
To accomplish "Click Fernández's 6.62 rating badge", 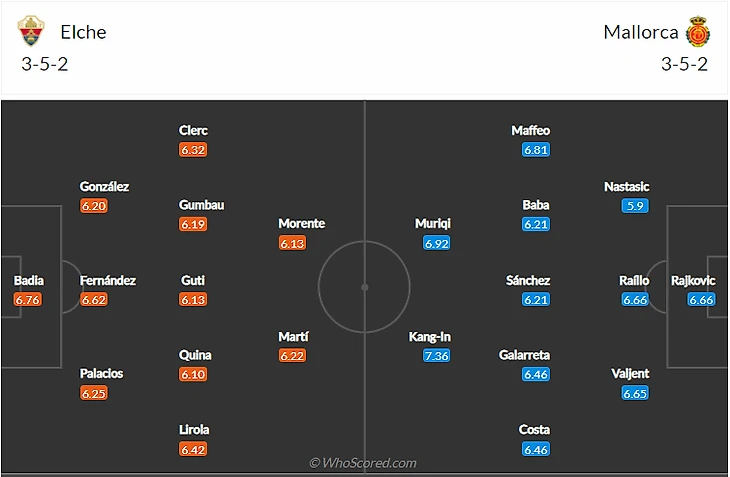I will click(x=93, y=299).
